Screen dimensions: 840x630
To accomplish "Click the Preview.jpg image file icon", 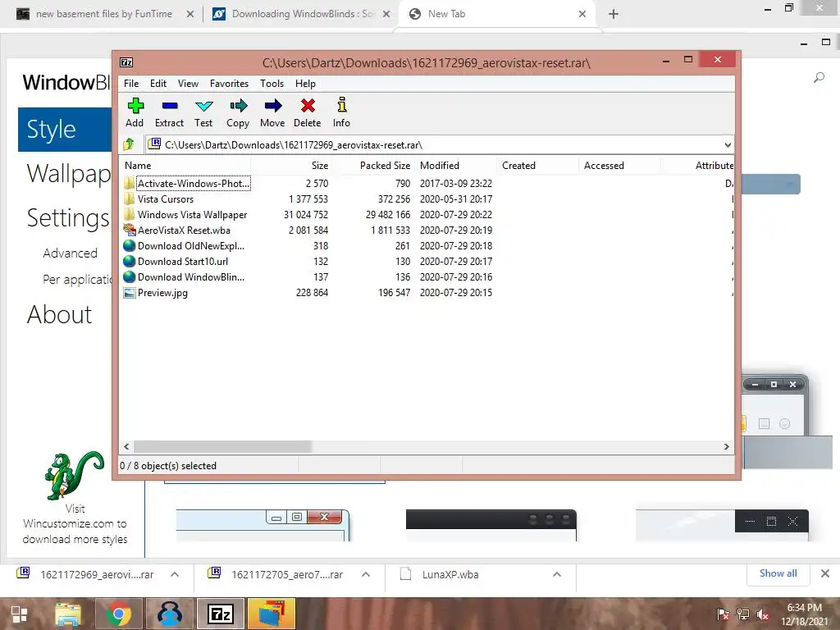I will (129, 293).
